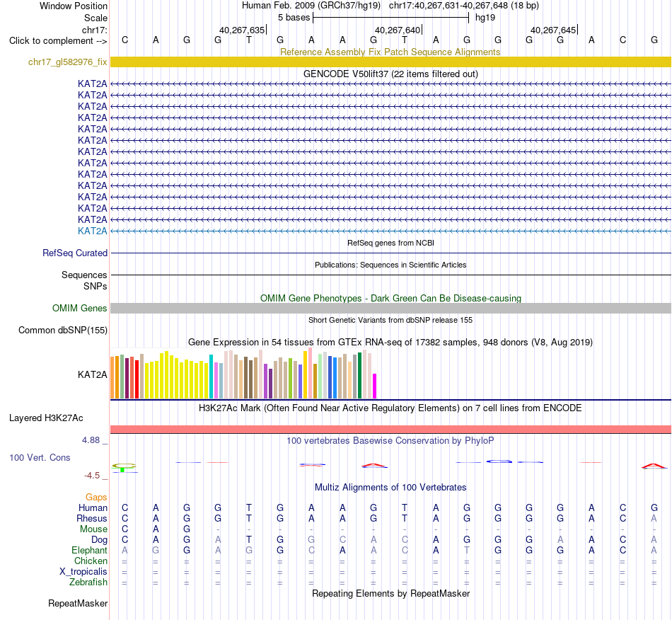672x620 pixels.
Task: Click the black 5 bases scale bar line
Action: click(391, 18)
